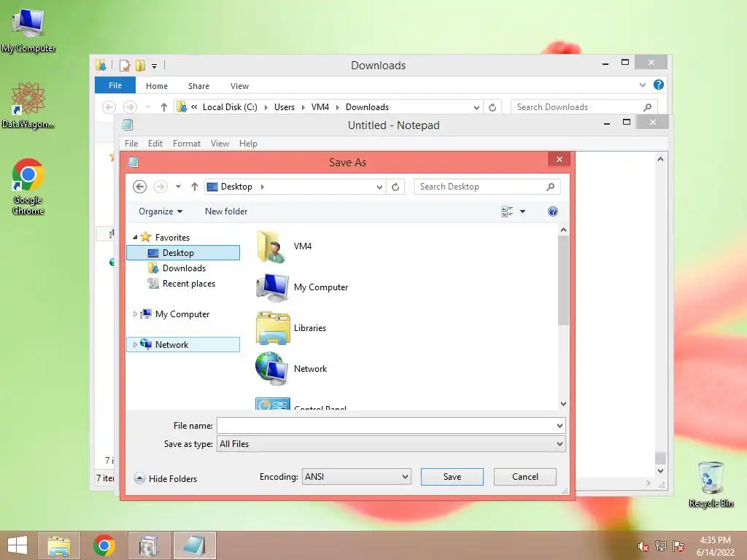Select the VM4 user folder

coord(285,246)
